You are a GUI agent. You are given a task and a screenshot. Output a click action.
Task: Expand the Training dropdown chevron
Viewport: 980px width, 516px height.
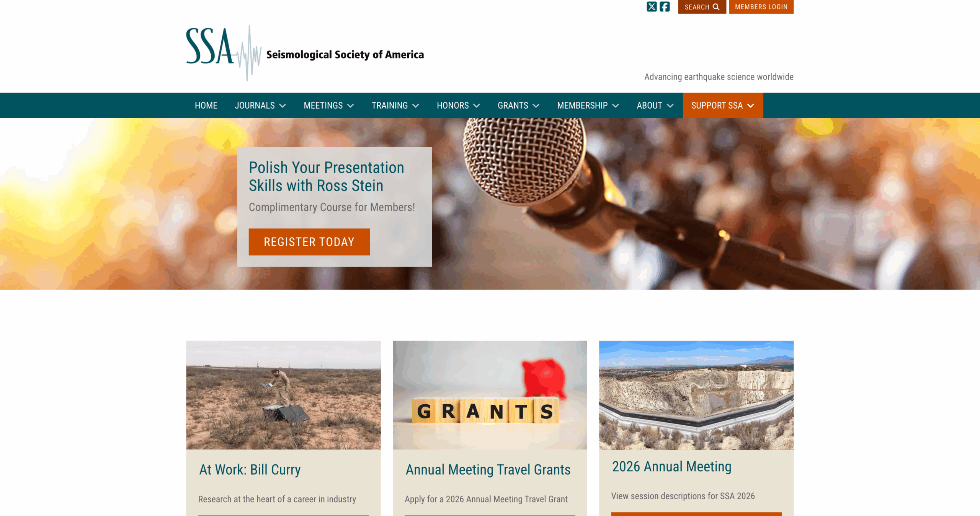coord(416,106)
